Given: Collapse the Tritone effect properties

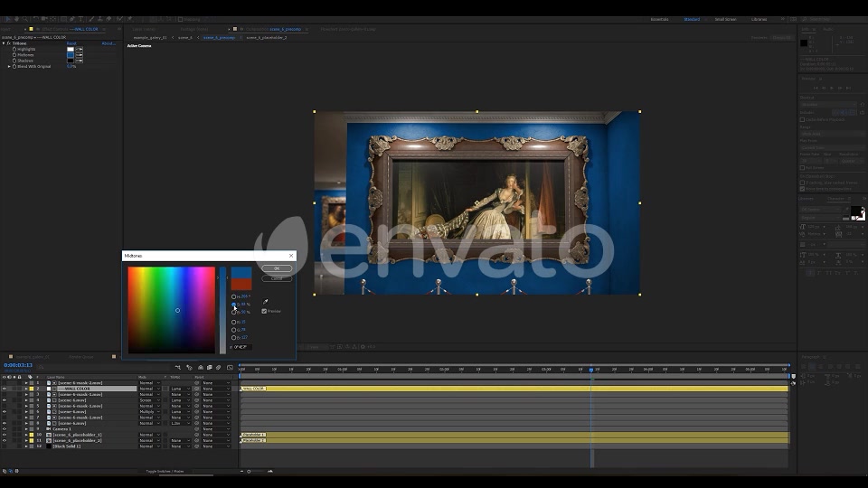Looking at the screenshot, I should pos(4,43).
